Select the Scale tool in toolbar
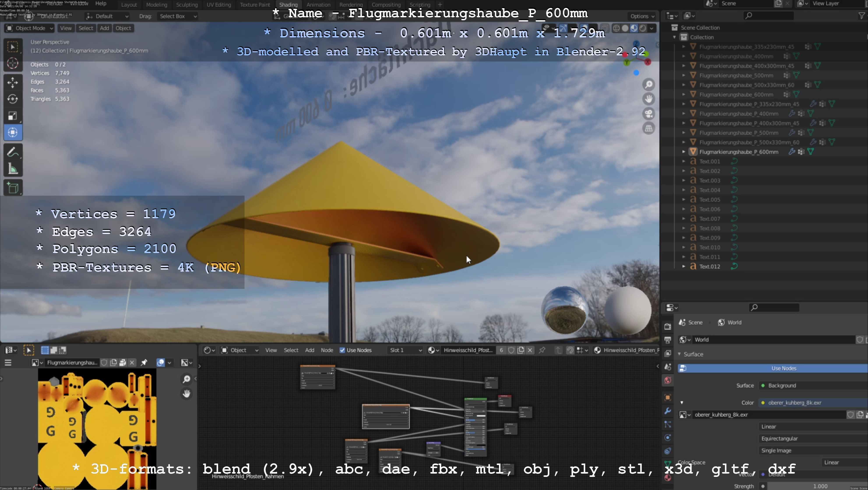The image size is (868, 490). pos(12,116)
